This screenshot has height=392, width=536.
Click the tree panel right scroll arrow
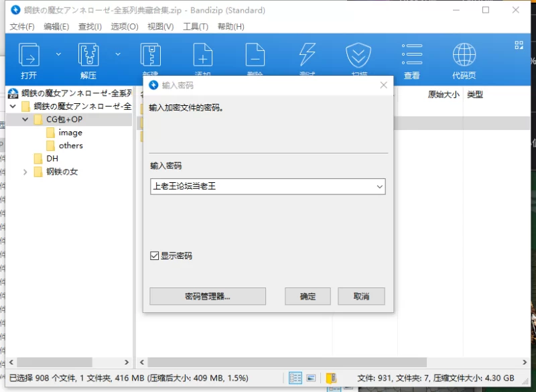pyautogui.click(x=127, y=363)
